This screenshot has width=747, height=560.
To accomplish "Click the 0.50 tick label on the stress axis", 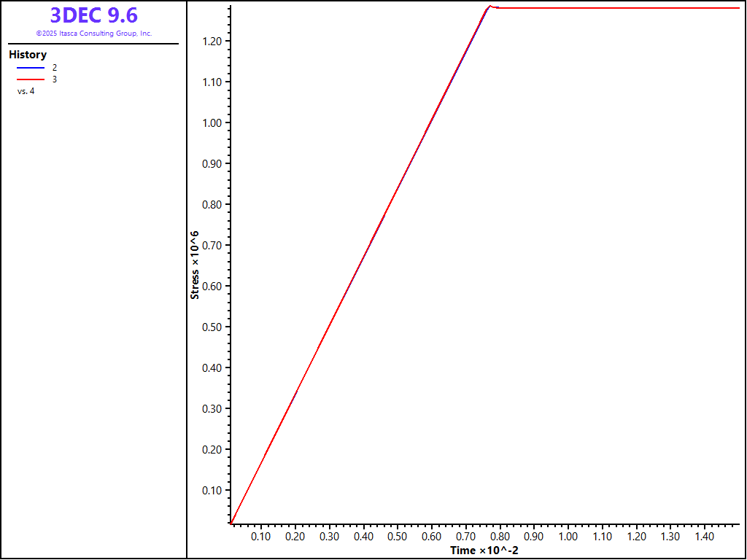I will pos(213,327).
